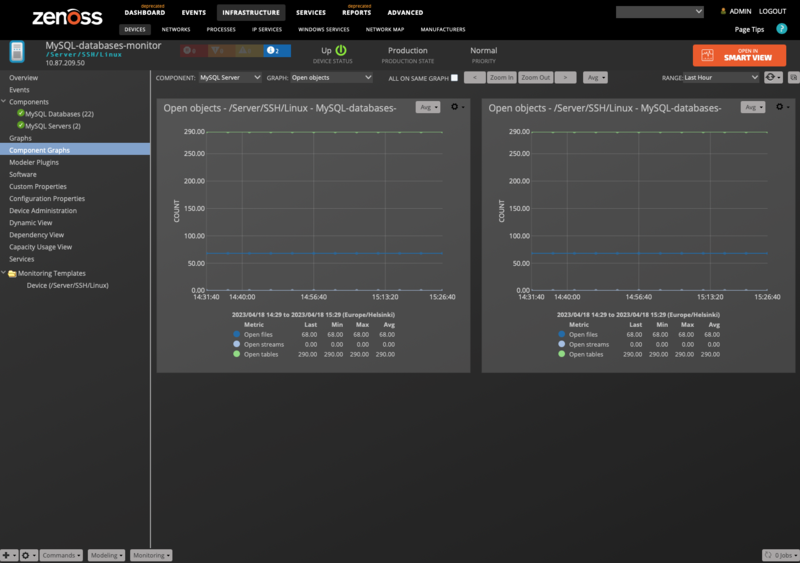800x563 pixels.
Task: Follow the /Server/SSH/Linux device class link
Action: pos(84,55)
